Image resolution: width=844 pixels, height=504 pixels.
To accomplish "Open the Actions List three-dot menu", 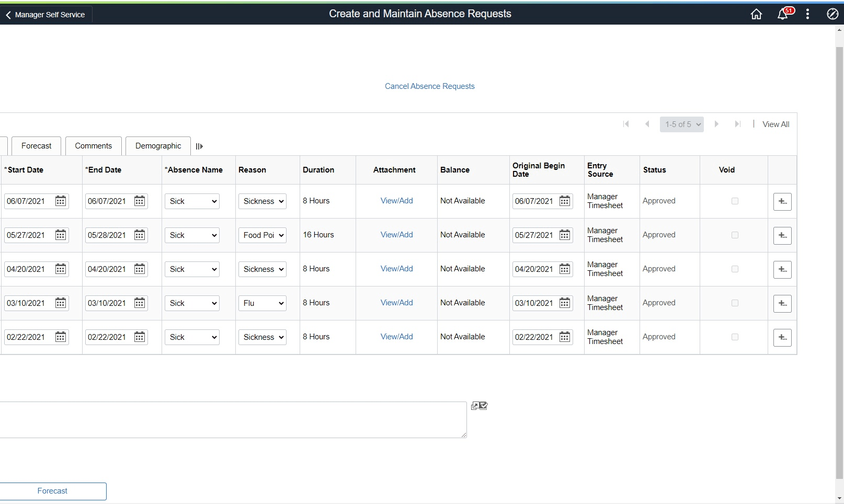I will pyautogui.click(x=807, y=14).
